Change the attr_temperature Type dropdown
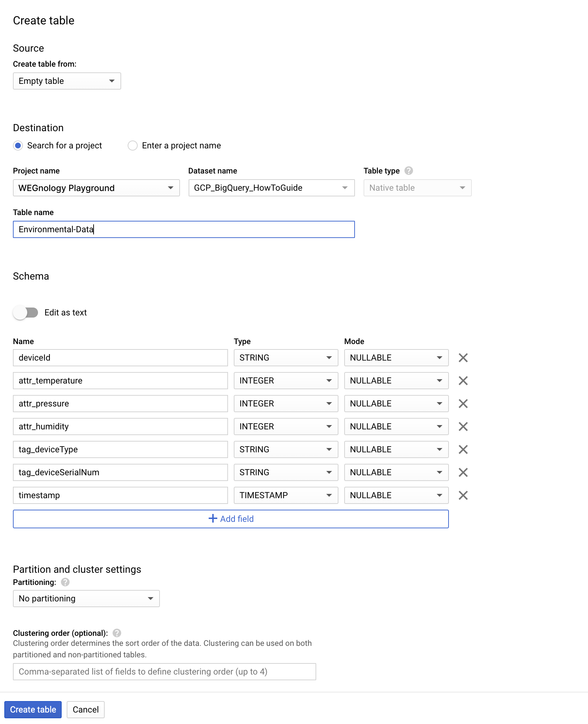588x724 pixels. [286, 381]
